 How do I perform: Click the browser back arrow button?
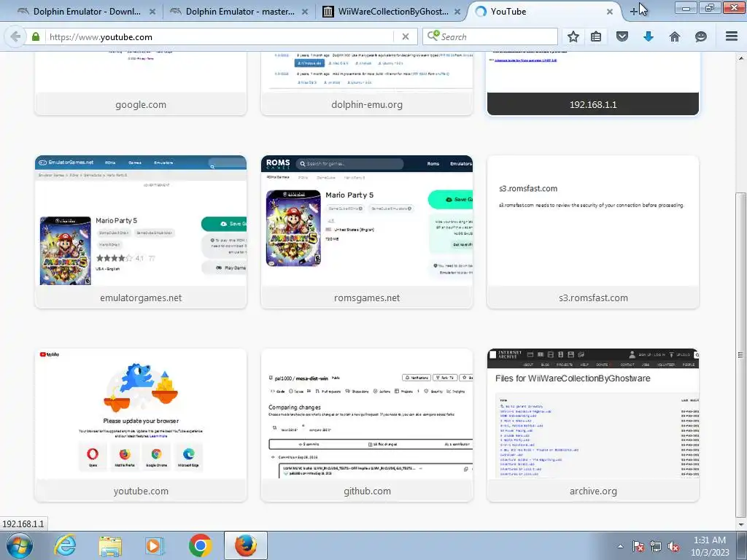[x=15, y=36]
